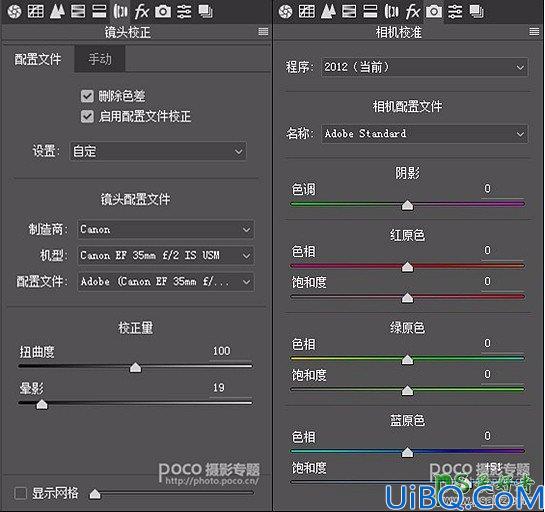Image resolution: width=545 pixels, height=512 pixels.
Task: Open the 镜头校正 panel flyout menu icon
Action: (263, 32)
